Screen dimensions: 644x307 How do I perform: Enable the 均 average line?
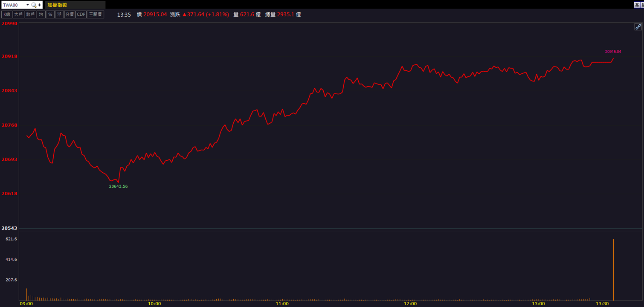(x=41, y=14)
